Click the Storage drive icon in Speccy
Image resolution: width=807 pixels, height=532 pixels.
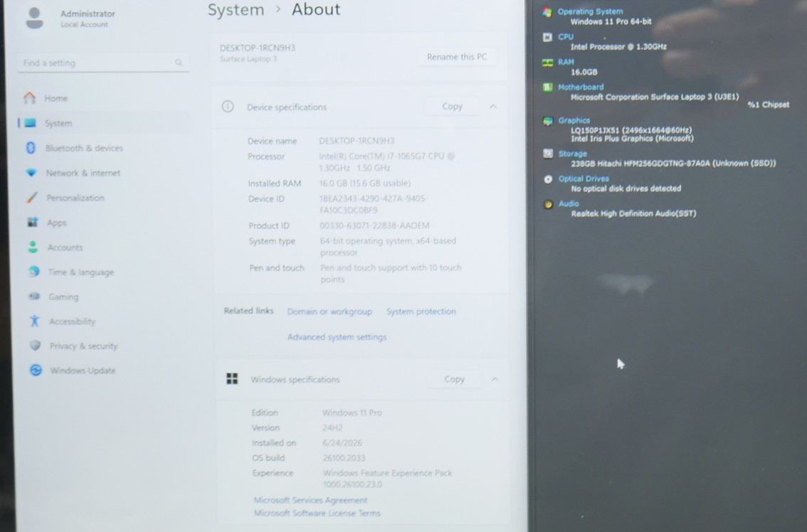[548, 154]
